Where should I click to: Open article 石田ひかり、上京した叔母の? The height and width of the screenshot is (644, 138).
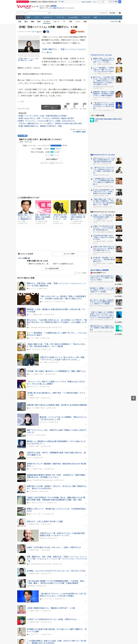[45, 522]
